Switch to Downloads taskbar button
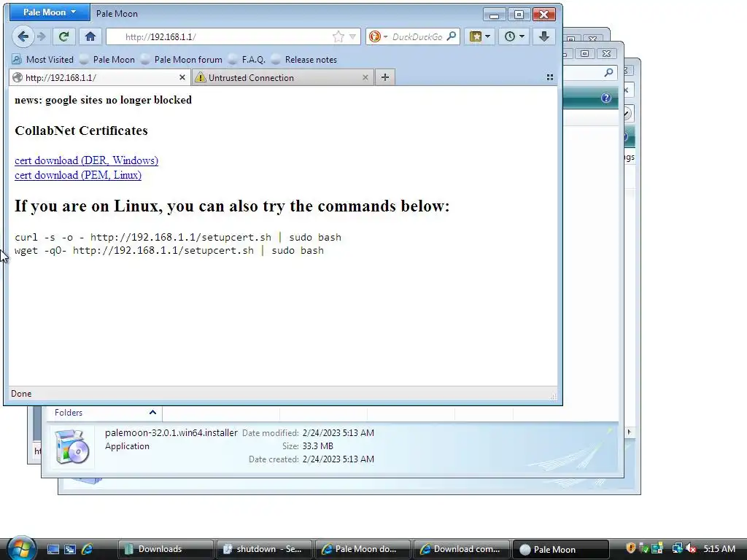Image resolution: width=747 pixels, height=560 pixels. [166, 549]
